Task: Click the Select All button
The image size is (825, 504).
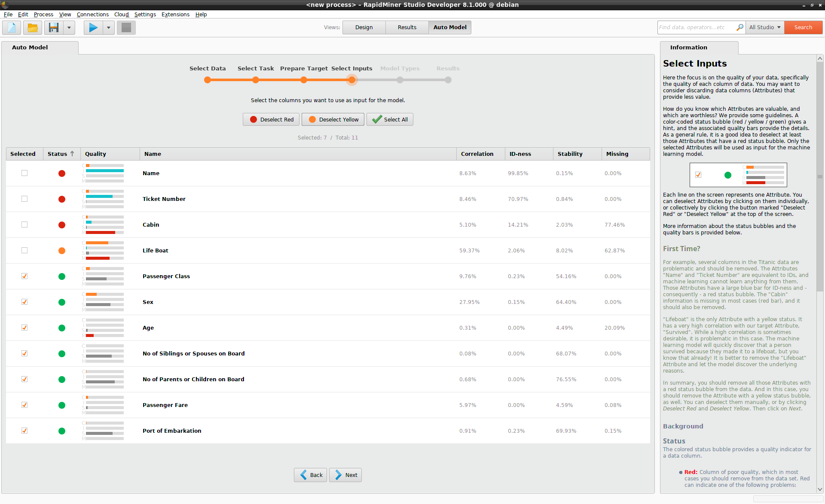Action: click(389, 119)
